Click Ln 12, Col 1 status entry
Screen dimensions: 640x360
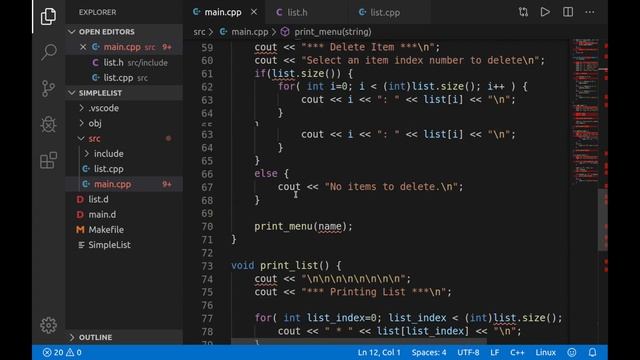[379, 352]
